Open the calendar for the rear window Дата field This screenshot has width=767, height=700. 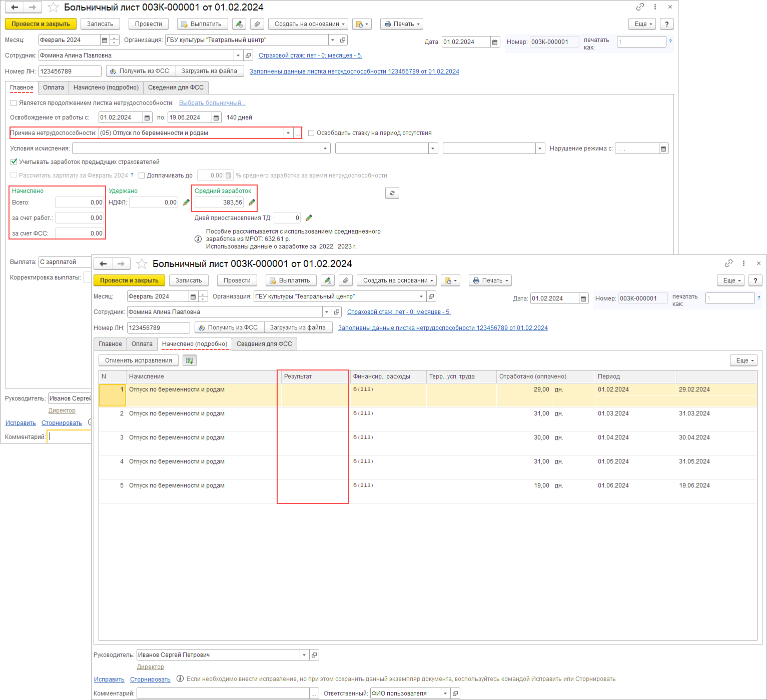point(495,42)
